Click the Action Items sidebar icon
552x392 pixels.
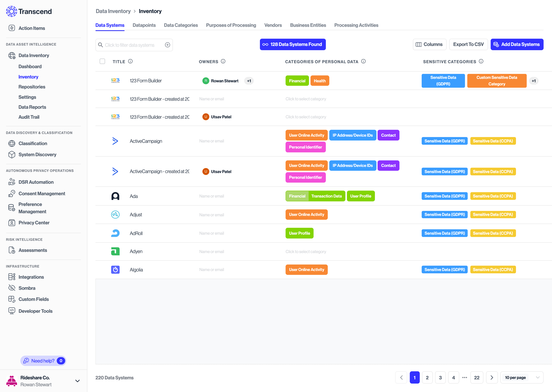tap(12, 28)
